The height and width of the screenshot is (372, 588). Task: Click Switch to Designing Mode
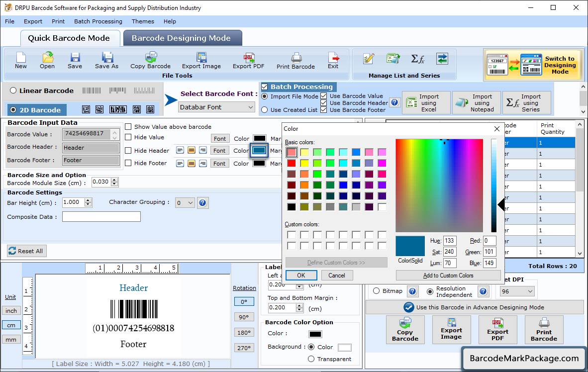(x=533, y=65)
